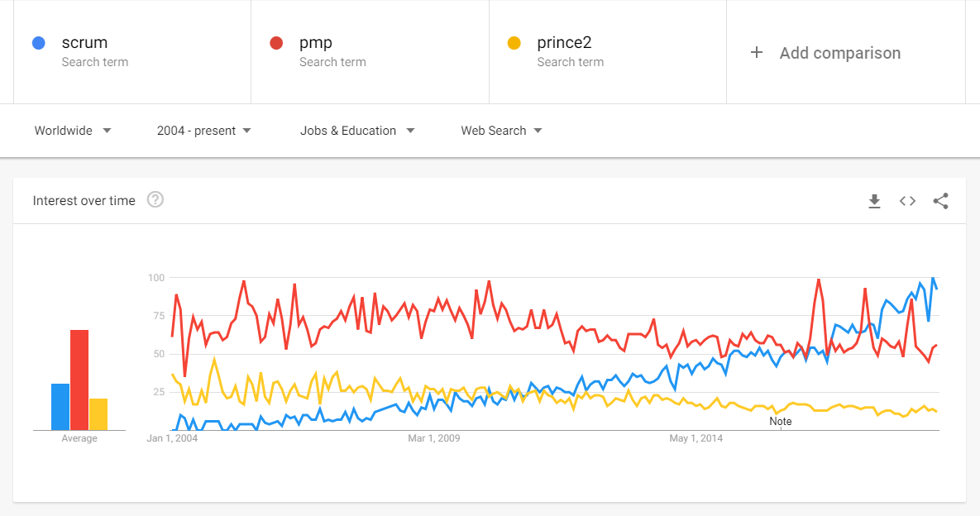Click the blue scrum average bar
This screenshot has width=980, height=516.
click(x=60, y=407)
